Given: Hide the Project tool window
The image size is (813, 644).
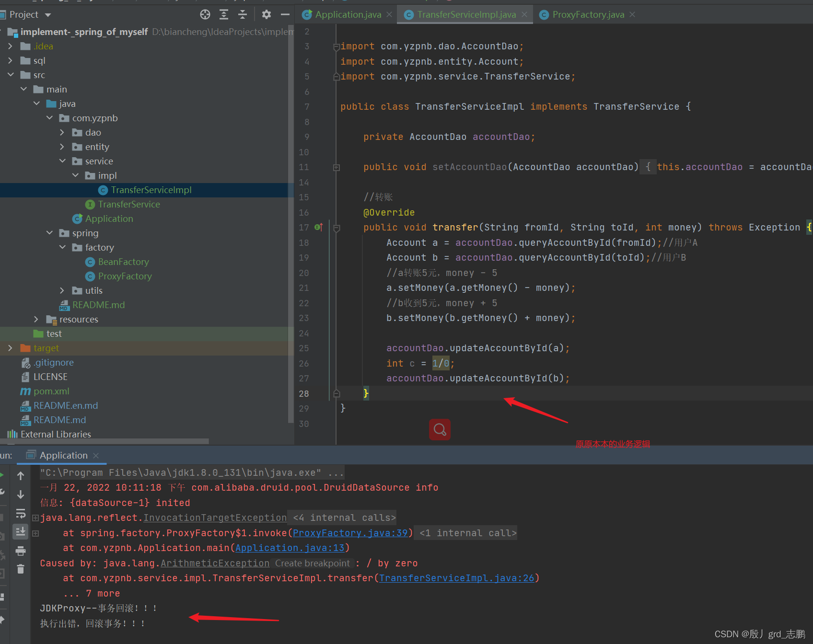Looking at the screenshot, I should point(285,14).
